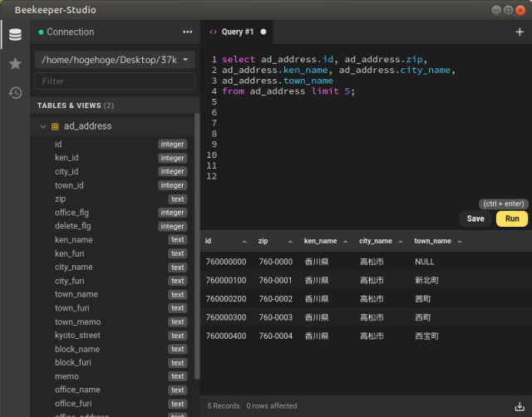Collapse the ad_address table tree
The width and height of the screenshot is (532, 417).
pyautogui.click(x=42, y=126)
